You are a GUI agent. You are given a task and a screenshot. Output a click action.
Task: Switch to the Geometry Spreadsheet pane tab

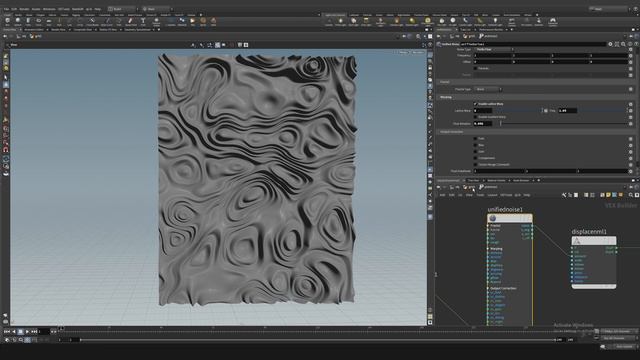point(138,29)
